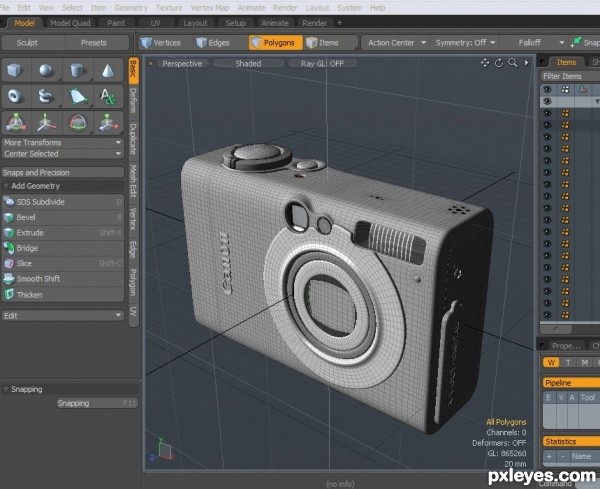Click the Presets button
This screenshot has width=600, height=489.
94,42
